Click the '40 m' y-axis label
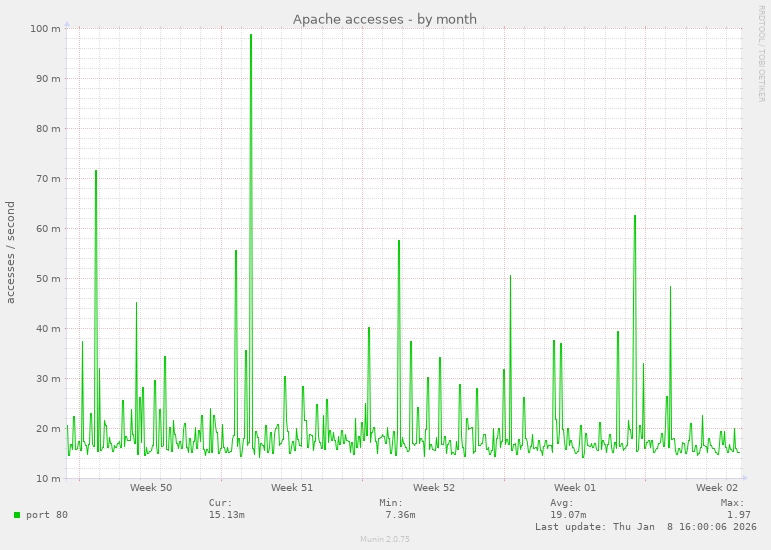 coord(48,329)
